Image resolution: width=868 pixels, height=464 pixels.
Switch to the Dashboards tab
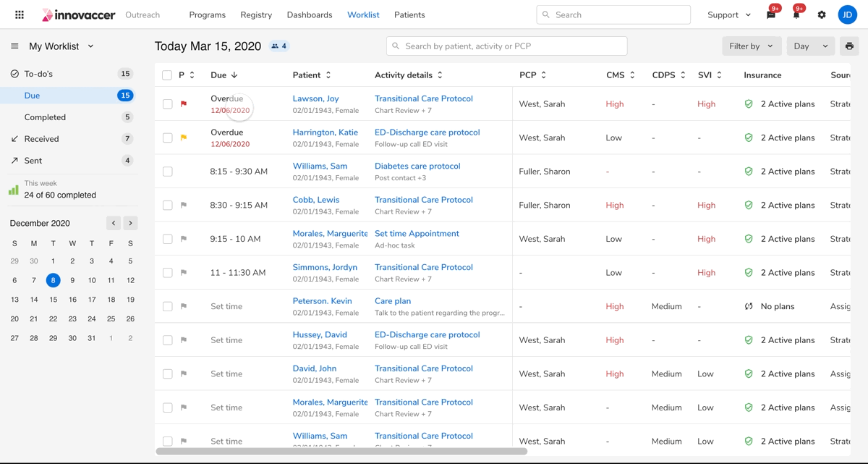310,14
